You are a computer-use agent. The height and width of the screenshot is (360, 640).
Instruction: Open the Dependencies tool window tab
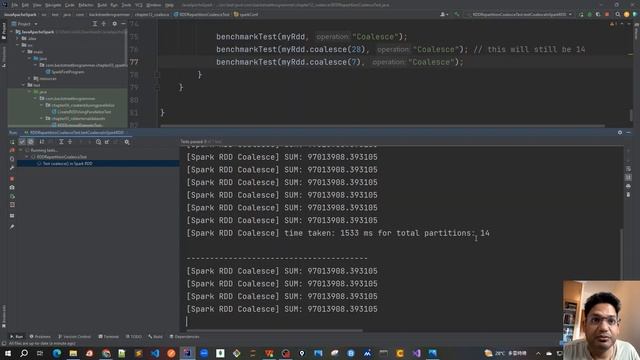pyautogui.click(x=184, y=337)
